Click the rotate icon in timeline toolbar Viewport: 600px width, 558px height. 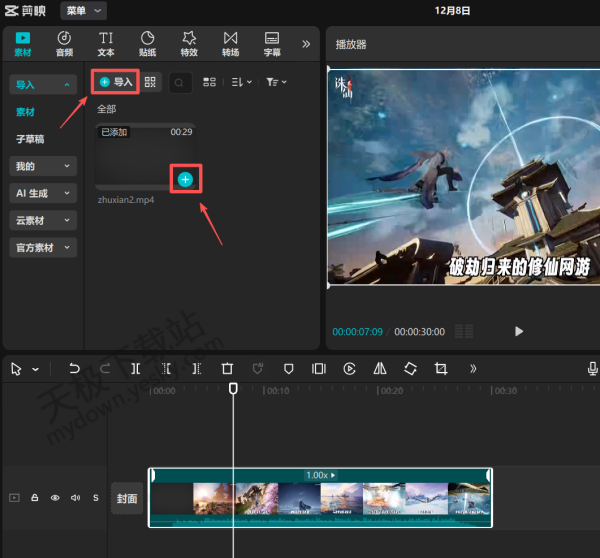410,369
